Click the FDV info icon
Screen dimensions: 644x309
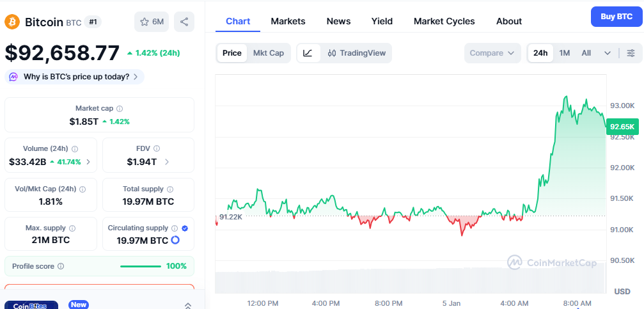pos(157,149)
